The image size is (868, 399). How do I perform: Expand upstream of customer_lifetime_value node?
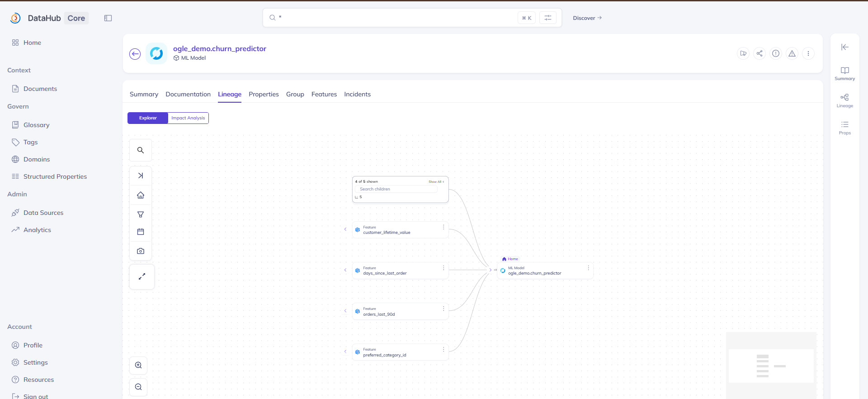point(345,229)
